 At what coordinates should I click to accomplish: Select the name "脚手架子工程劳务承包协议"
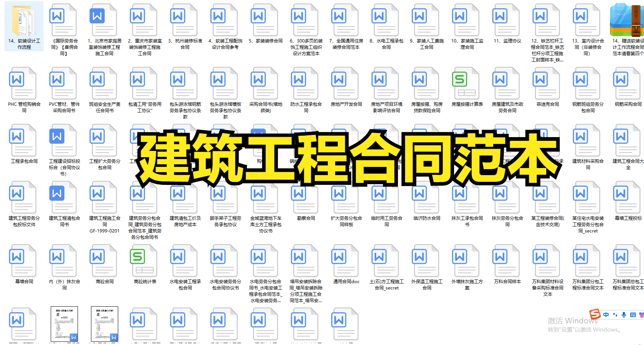point(226,221)
